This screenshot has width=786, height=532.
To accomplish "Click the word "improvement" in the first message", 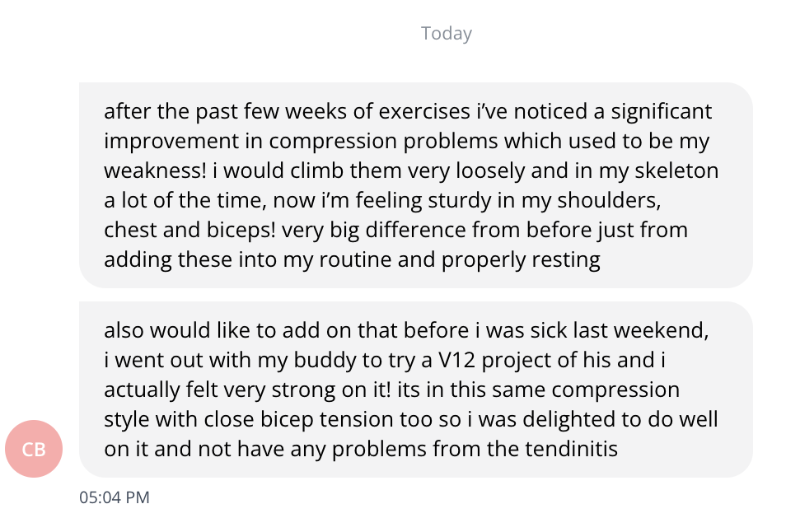I will (171, 141).
